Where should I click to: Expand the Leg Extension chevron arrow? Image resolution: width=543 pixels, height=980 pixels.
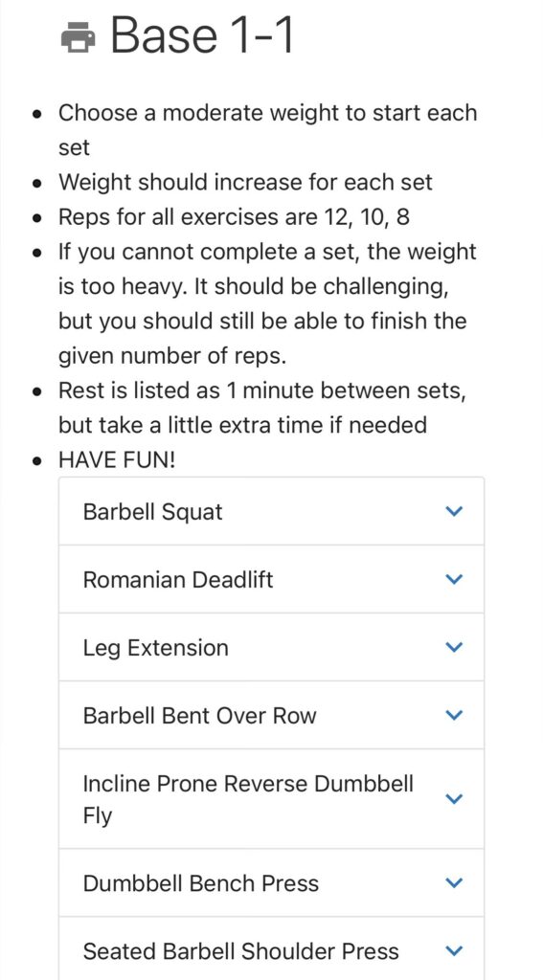(x=454, y=647)
